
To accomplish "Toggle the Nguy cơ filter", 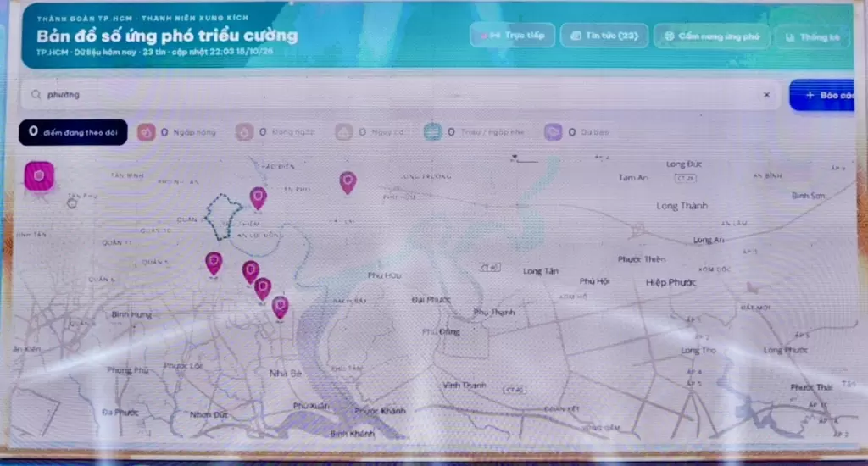I will point(370,132).
